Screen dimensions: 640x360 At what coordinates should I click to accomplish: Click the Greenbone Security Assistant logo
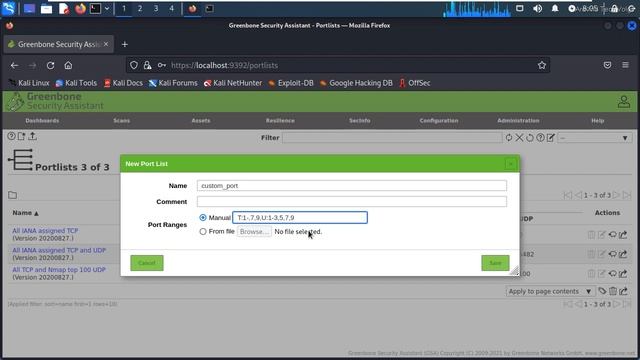tap(56, 101)
